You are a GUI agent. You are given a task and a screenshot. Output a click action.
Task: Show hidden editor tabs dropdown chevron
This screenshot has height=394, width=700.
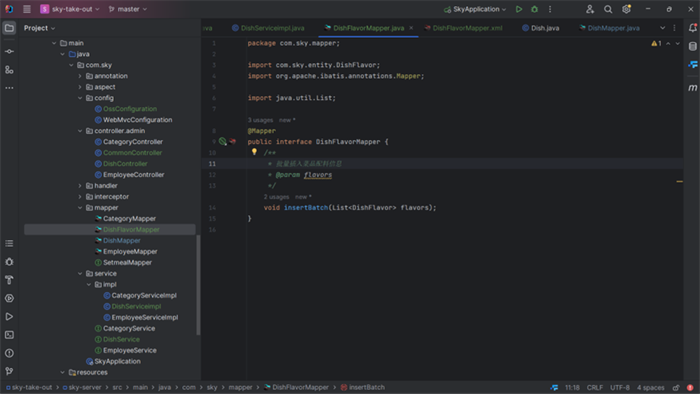pyautogui.click(x=662, y=28)
